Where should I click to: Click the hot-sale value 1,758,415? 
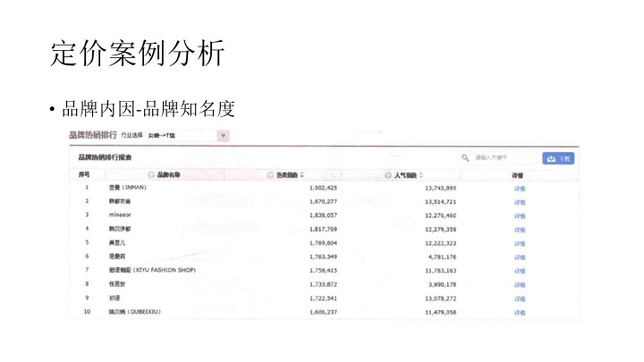(323, 271)
